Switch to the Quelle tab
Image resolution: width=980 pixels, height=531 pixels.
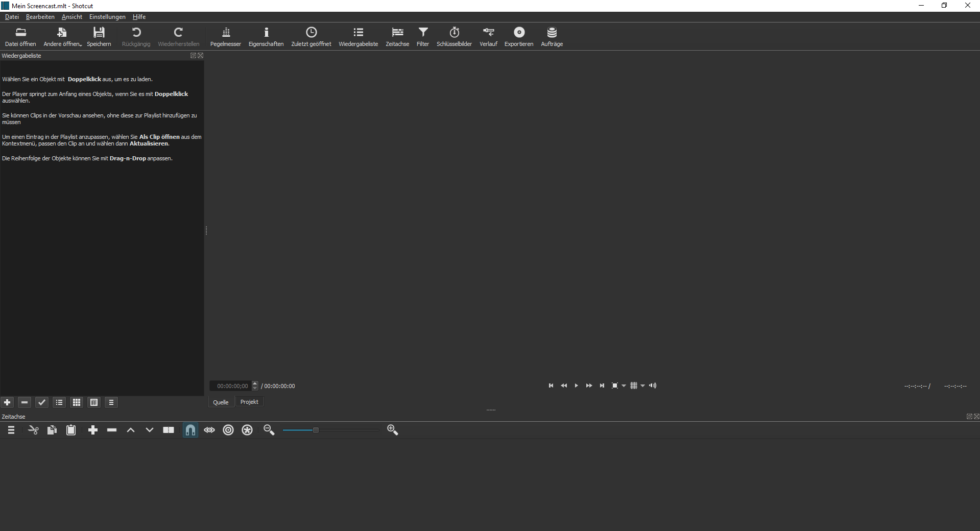(221, 402)
